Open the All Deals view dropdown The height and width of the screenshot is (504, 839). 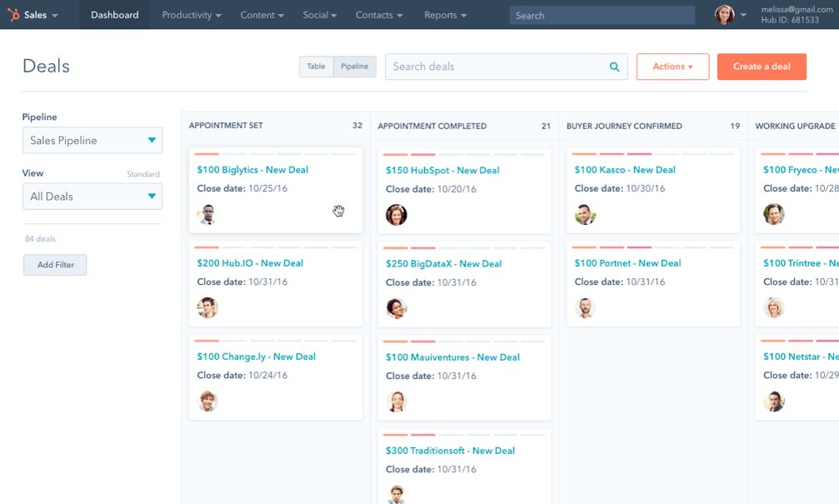point(92,197)
